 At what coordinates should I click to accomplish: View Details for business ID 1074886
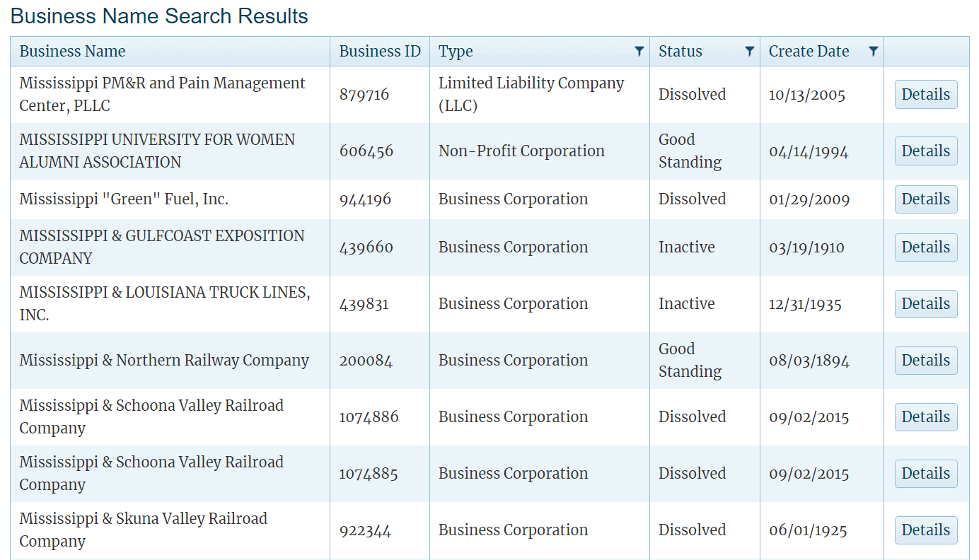[x=925, y=417]
